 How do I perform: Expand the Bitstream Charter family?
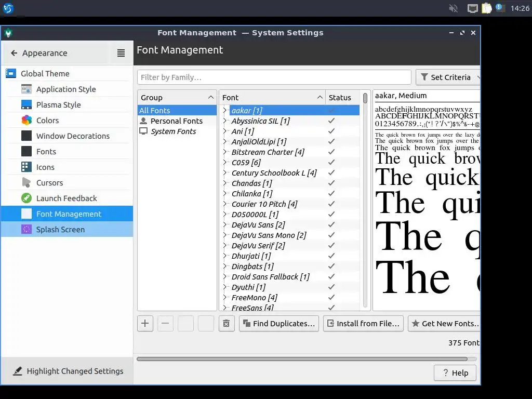coord(224,152)
